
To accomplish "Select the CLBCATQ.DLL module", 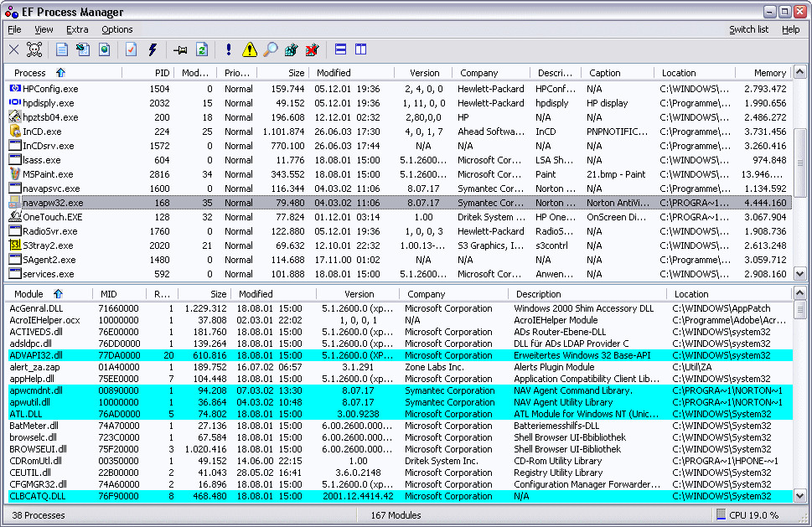I will pos(399,496).
